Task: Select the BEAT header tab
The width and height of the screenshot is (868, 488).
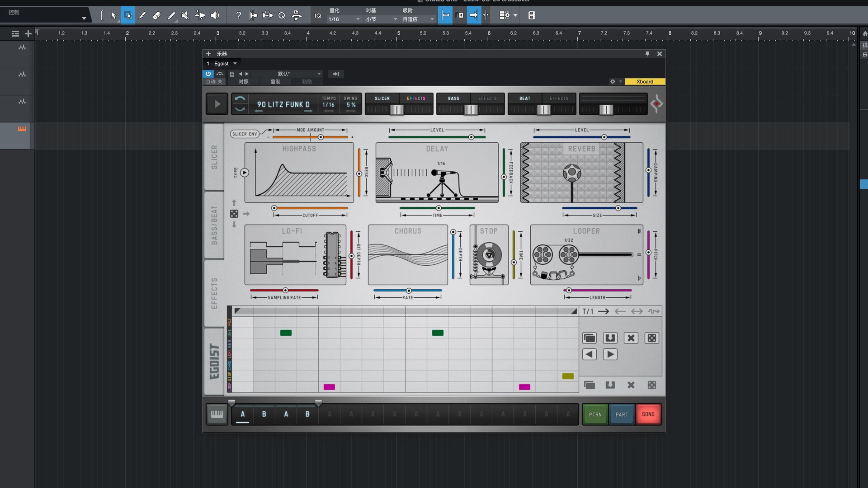Action: click(525, 98)
